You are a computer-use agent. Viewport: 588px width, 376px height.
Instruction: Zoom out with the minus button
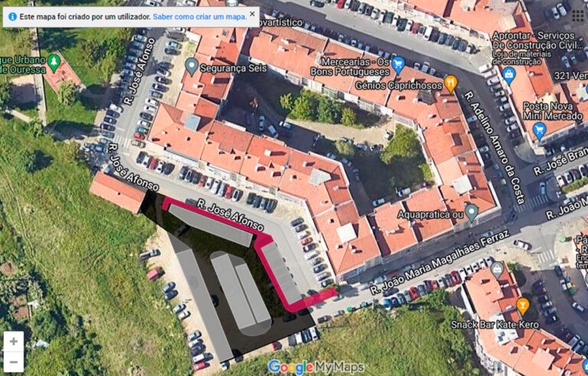(14, 361)
